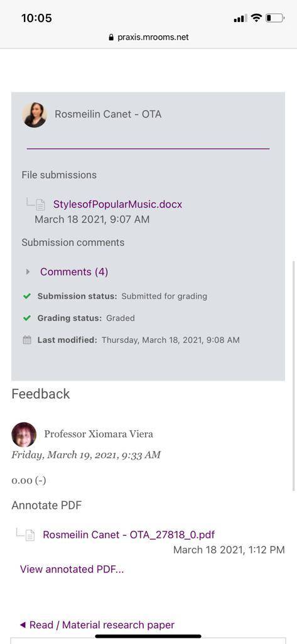Tap the cellular signal bars icon
This screenshot has height=644, width=297.
(240, 18)
